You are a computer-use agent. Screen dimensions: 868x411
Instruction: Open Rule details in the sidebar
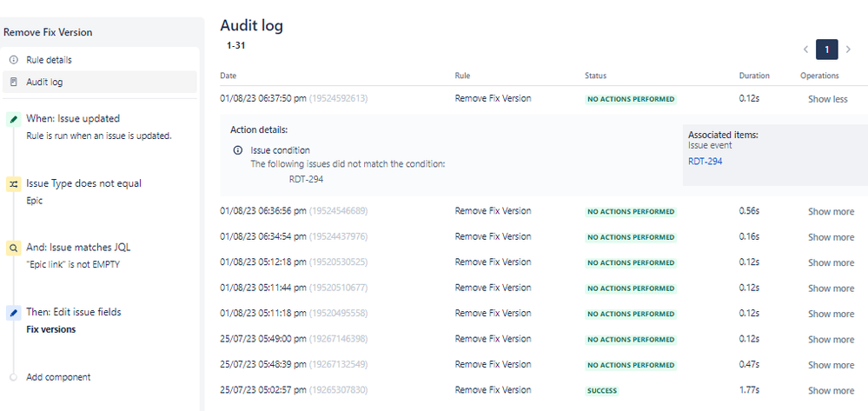point(100,60)
